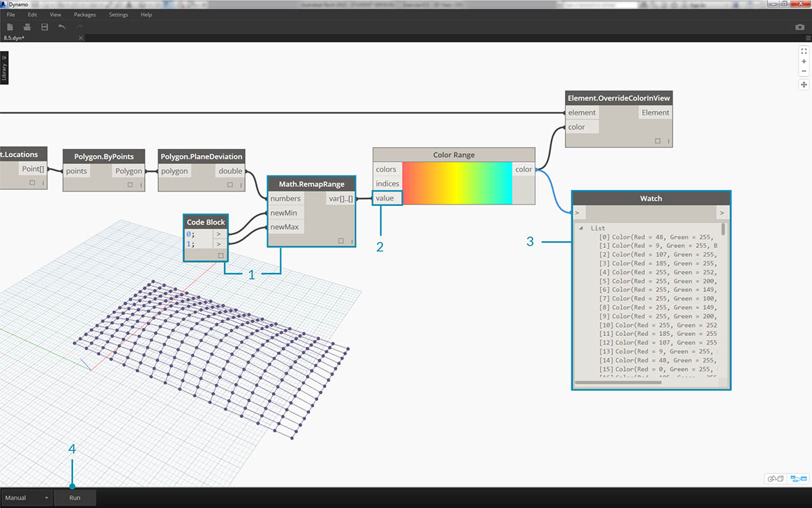Collapse the List tree in Watch node
This screenshot has width=812, height=508.
pos(581,228)
